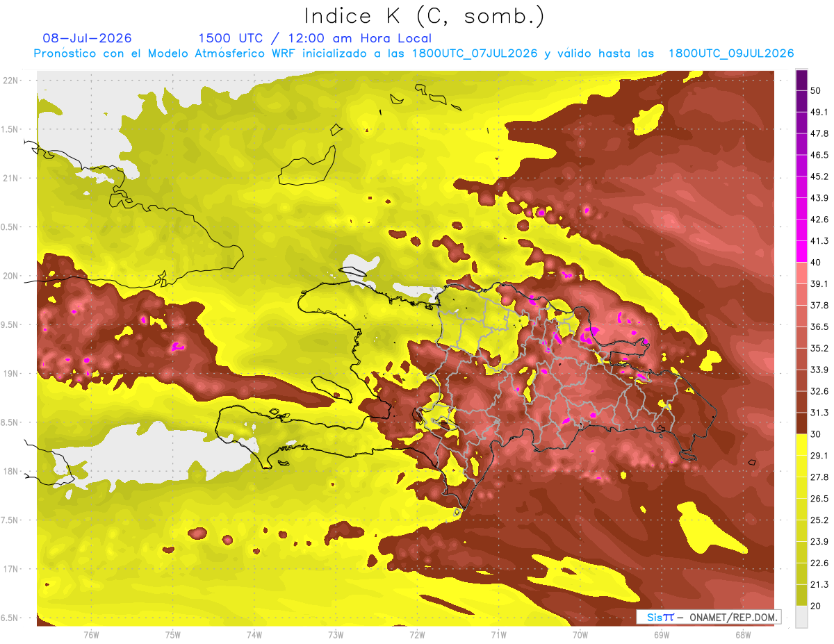The width and height of the screenshot is (834, 644).
Task: Click the colorbar label '47.8'
Action: (x=819, y=133)
